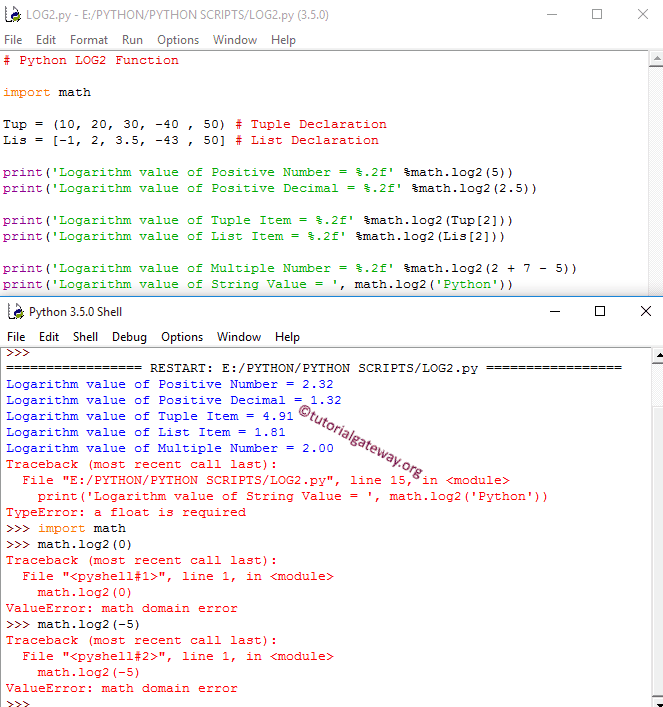
Task: Click the '# Python LOG2 Function' comment line
Action: (91, 60)
